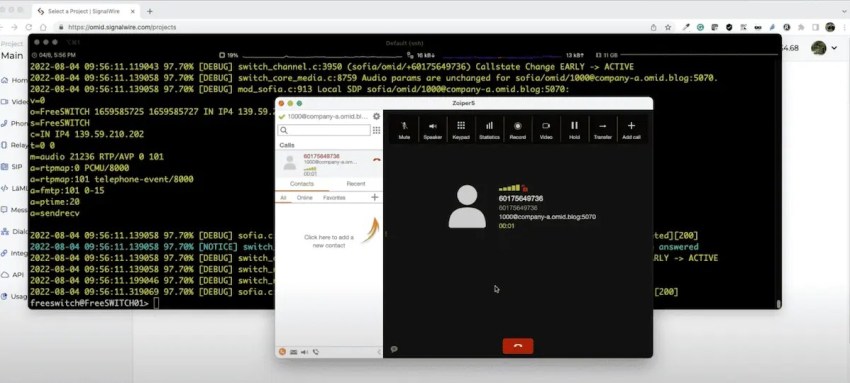The width and height of the screenshot is (850, 383).
Task: Select the Online contacts filter
Action: tap(305, 198)
